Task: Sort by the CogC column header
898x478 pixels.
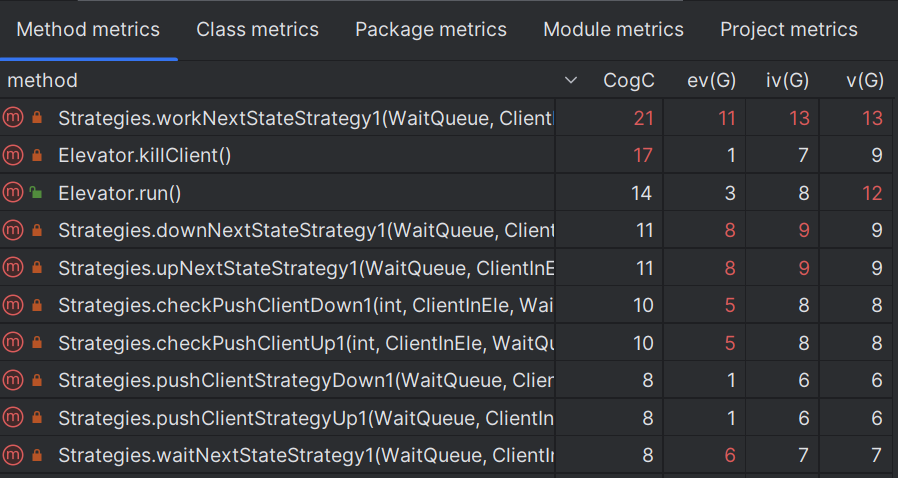Action: tap(628, 80)
